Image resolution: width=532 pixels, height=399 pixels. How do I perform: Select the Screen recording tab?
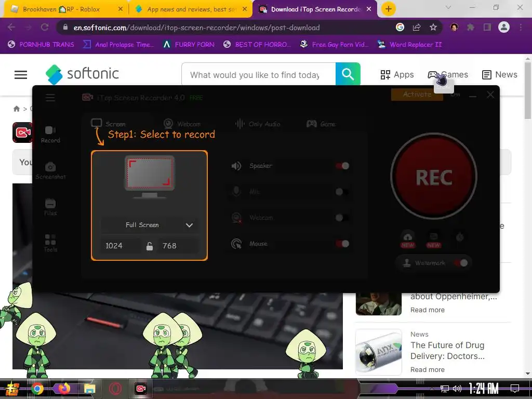click(109, 124)
